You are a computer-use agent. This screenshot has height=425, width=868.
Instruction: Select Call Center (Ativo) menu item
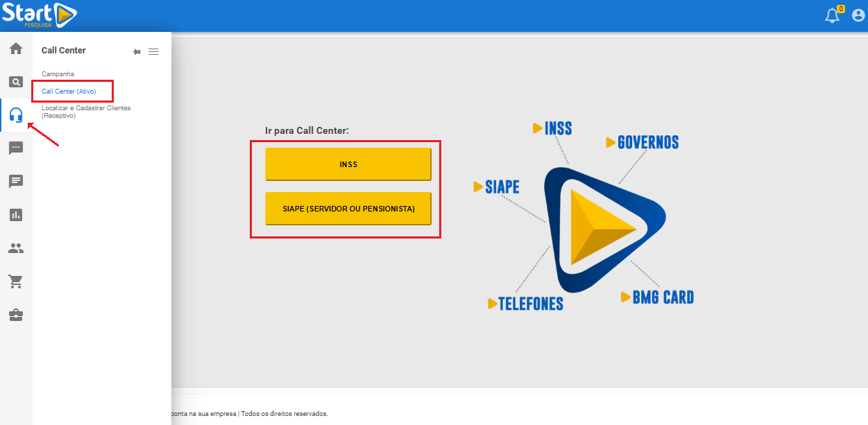(69, 91)
